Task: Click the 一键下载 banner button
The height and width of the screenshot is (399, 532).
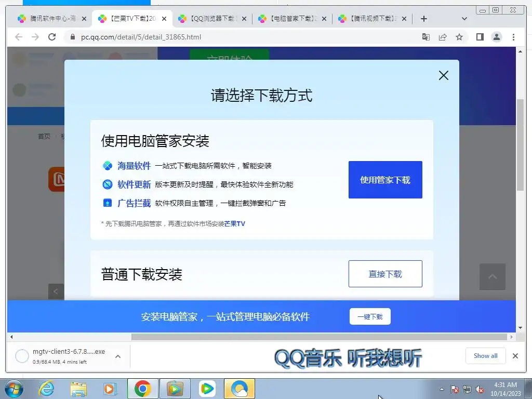Action: click(x=370, y=316)
